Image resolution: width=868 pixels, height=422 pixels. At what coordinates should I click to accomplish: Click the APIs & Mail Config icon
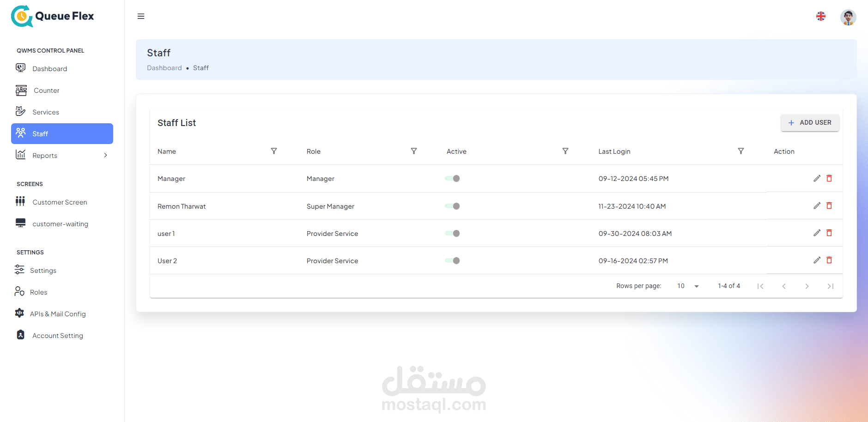coord(19,313)
